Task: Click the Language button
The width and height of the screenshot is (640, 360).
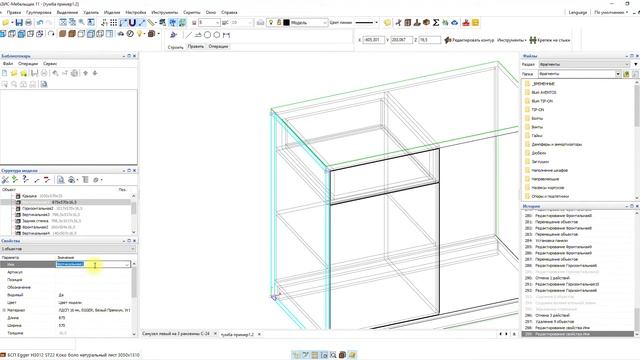Action: [578, 12]
